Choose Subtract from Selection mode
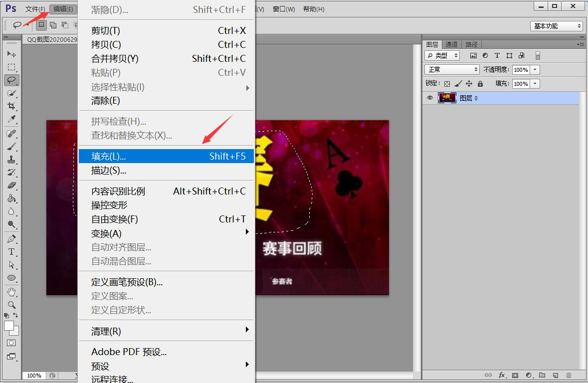Screen dimensions: 588x383 (x=65, y=25)
